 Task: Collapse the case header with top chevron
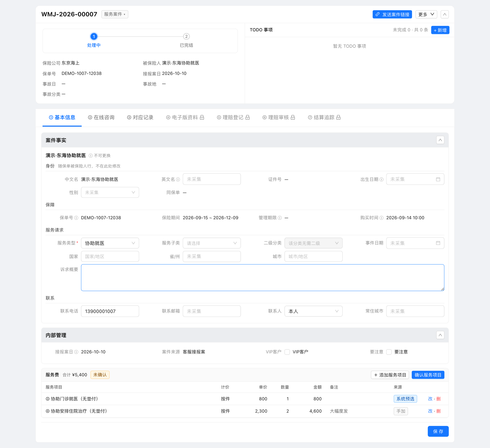click(445, 14)
